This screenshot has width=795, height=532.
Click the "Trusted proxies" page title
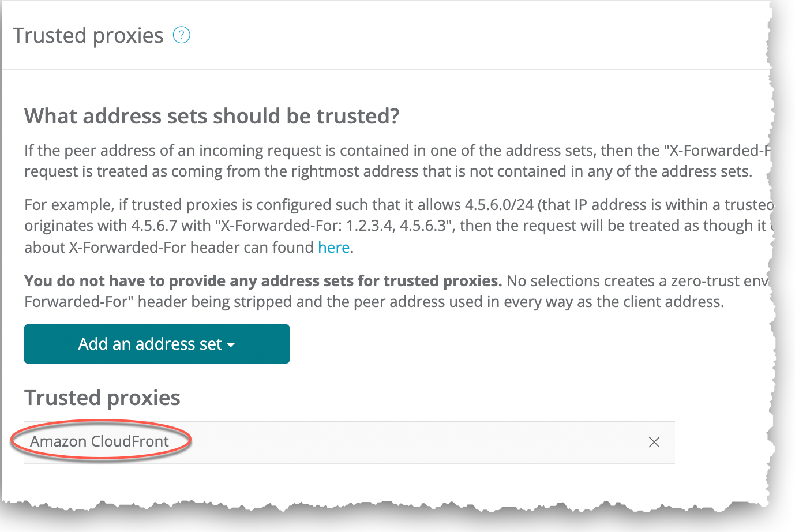(88, 36)
